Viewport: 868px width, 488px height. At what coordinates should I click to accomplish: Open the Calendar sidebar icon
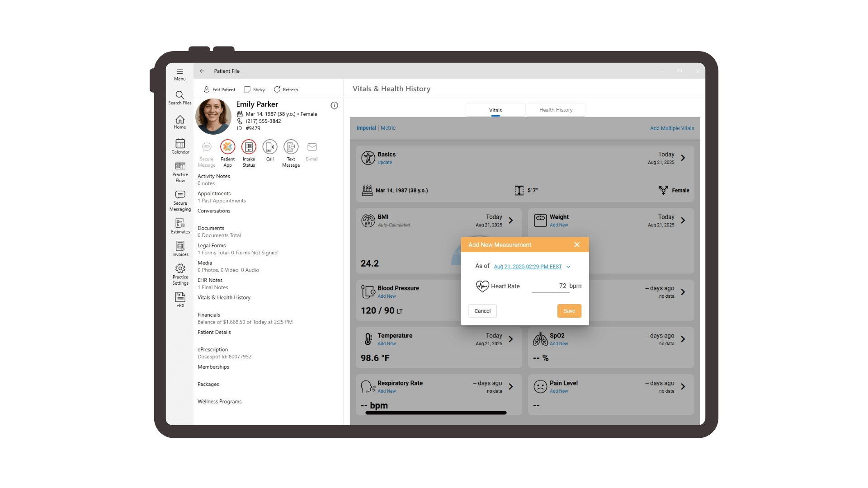pyautogui.click(x=180, y=146)
